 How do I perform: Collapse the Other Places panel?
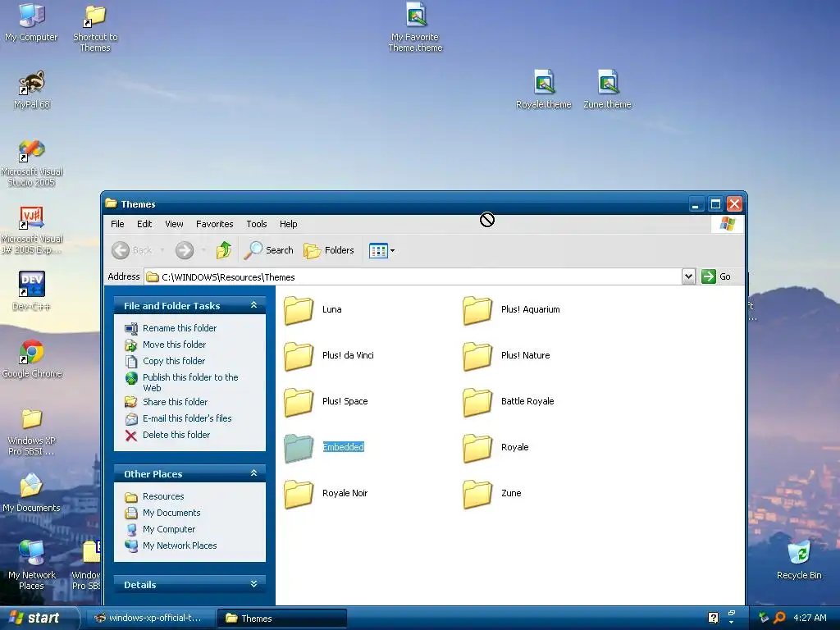[x=254, y=473]
